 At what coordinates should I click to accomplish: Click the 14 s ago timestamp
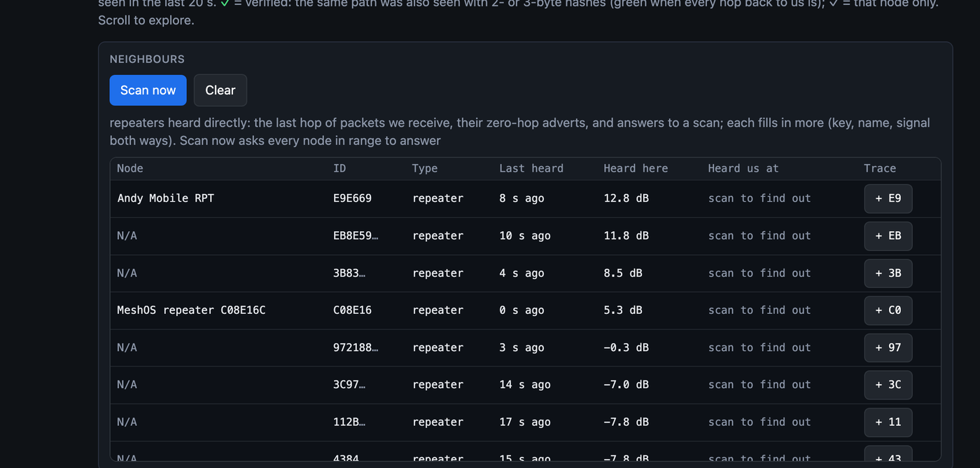(x=525, y=385)
